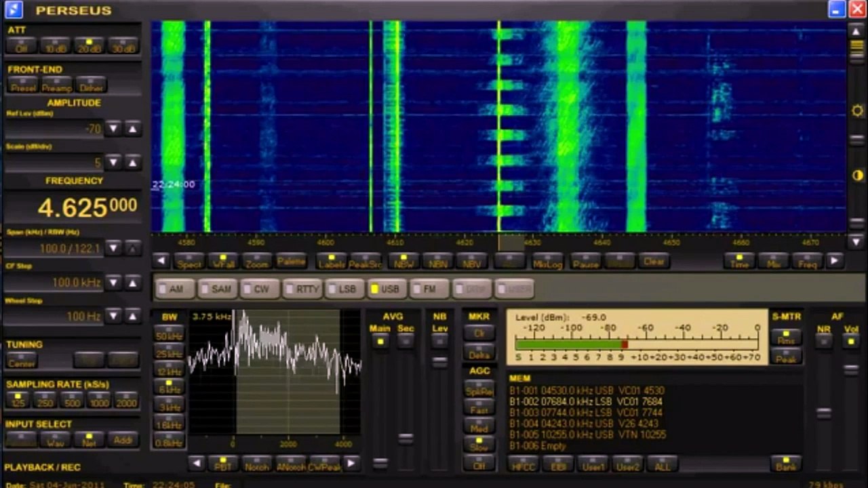Adjust the NR level slider
This screenshot has height=488, width=868.
click(823, 413)
